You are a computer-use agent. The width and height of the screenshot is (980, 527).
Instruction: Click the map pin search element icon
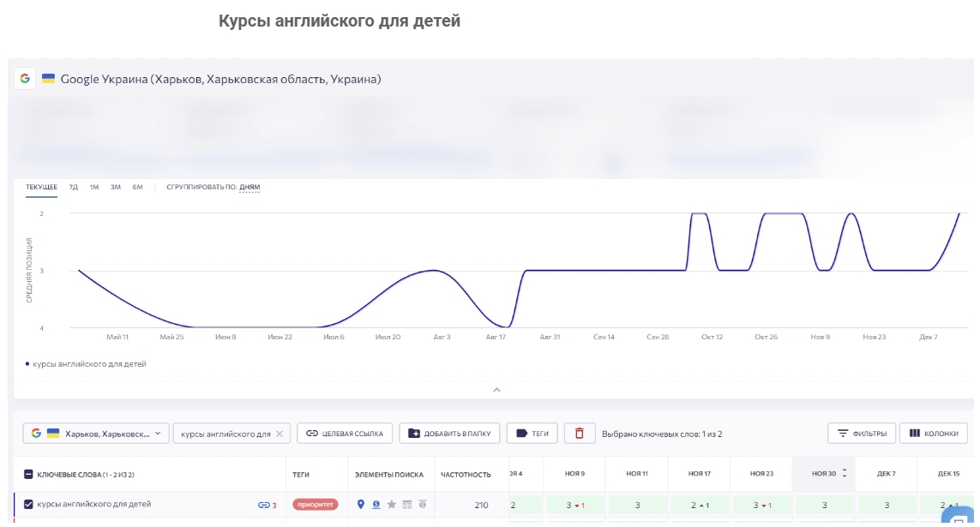tap(361, 505)
